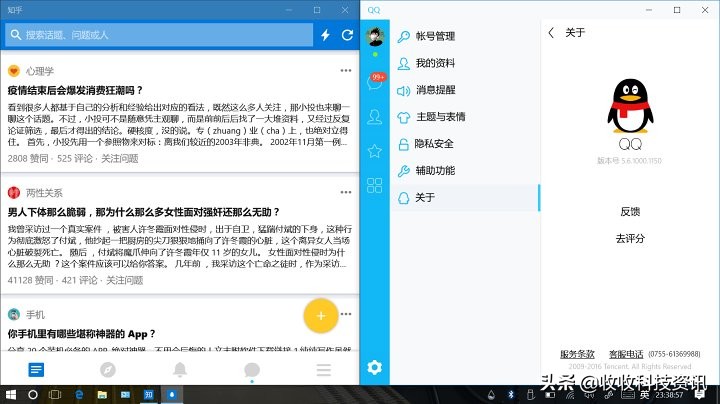This screenshot has height=404, width=720.
Task: Go back from the 关于 page
Action: (551, 33)
